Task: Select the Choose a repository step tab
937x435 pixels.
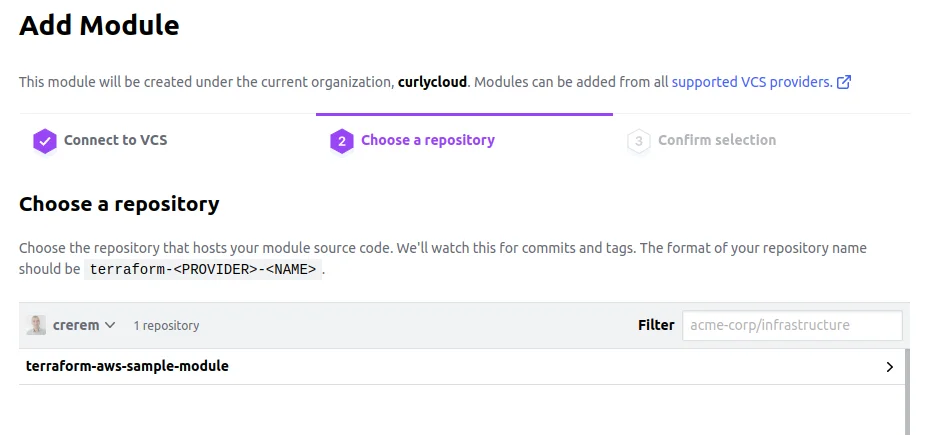Action: [x=428, y=140]
